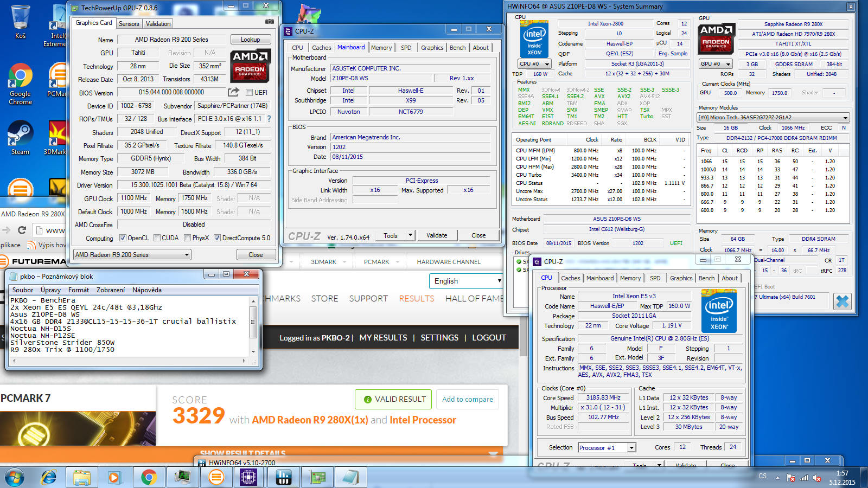The height and width of the screenshot is (488, 868).
Task: Switch to Sensors tab in GPU-Z
Action: pyautogui.click(x=129, y=24)
